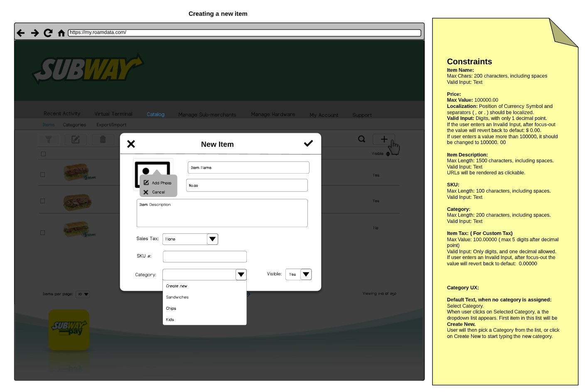
Task: Open the Virtual Terminal tab
Action: 113,114
